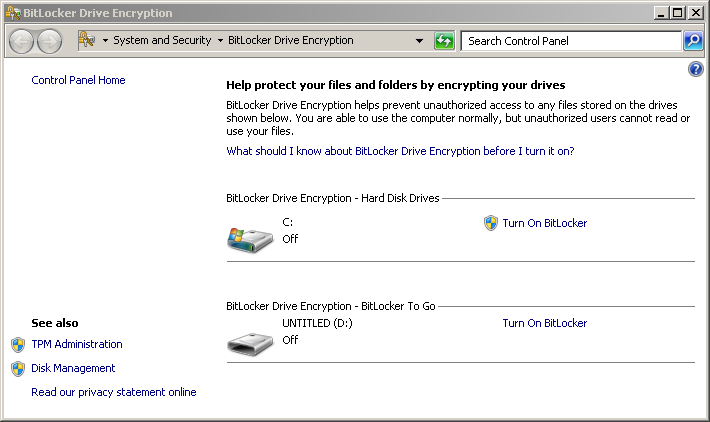Image resolution: width=710 pixels, height=422 pixels.
Task: Refresh the page with green arrows button
Action: [x=444, y=41]
